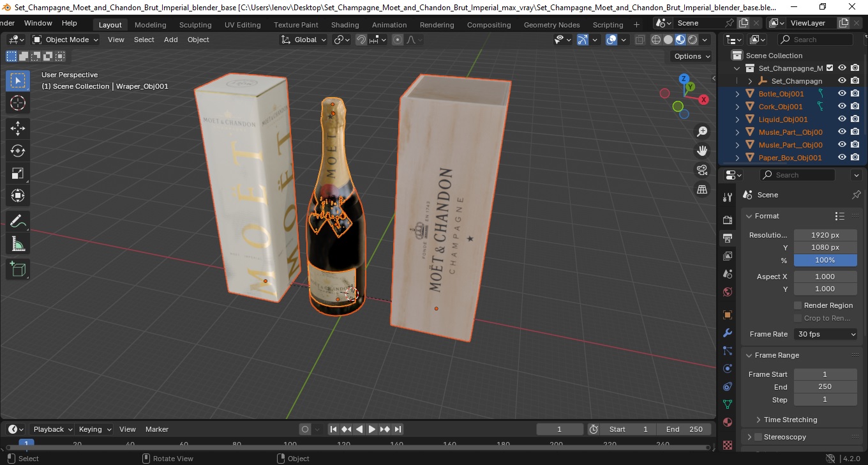Pin the Scene properties panel
868x465 pixels.
[857, 195]
